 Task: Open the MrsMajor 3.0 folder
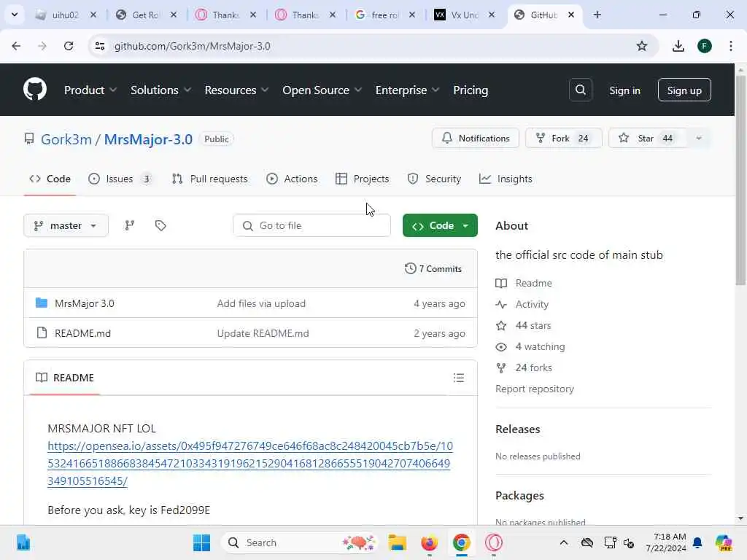[85, 303]
